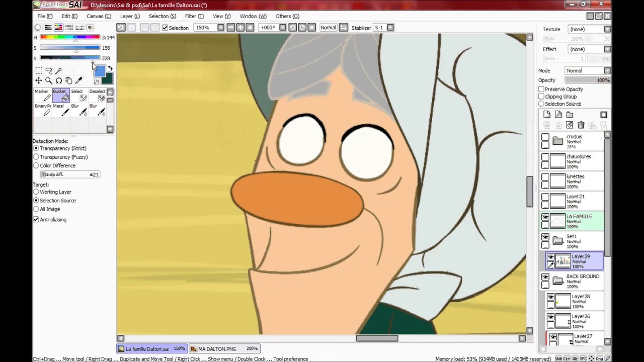Screen dimensions: 644x362
Task: Flip the canvas view horizontally
Action: pyautogui.click(x=344, y=28)
